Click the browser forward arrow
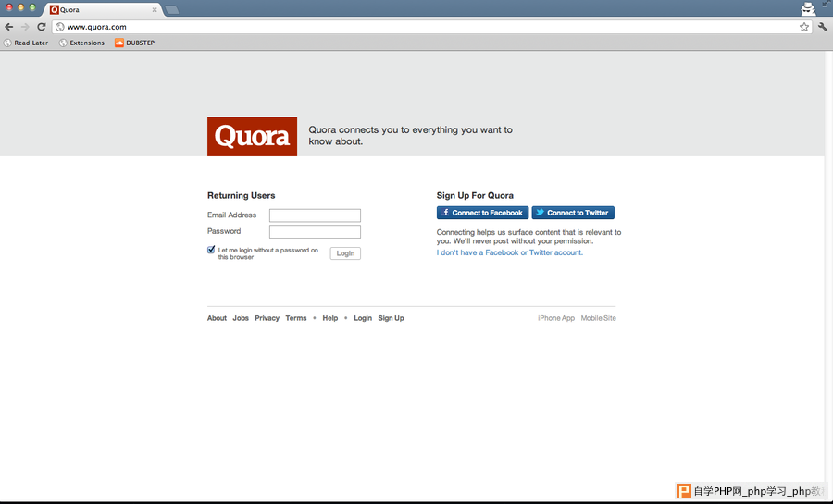Screen dimensions: 833x504 click(x=25, y=27)
